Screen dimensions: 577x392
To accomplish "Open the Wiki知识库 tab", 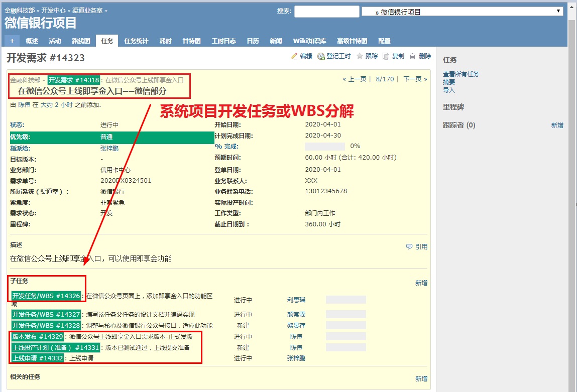I will pos(309,41).
